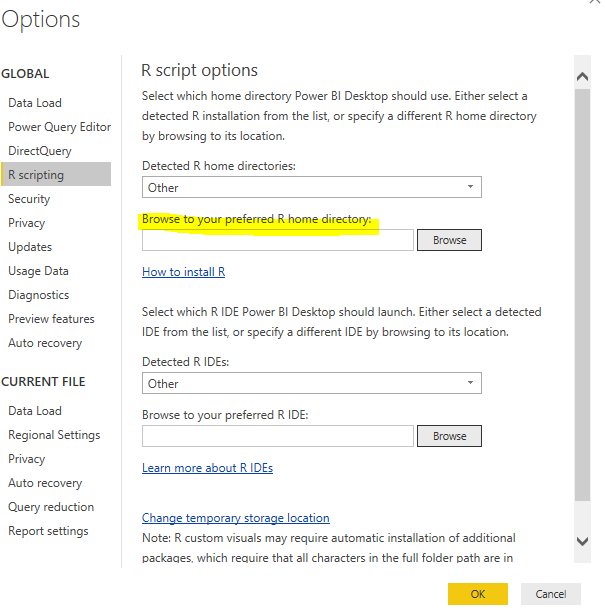This screenshot has width=605, height=610.
Task: Open Current File Data Load settings
Action: coord(35,411)
